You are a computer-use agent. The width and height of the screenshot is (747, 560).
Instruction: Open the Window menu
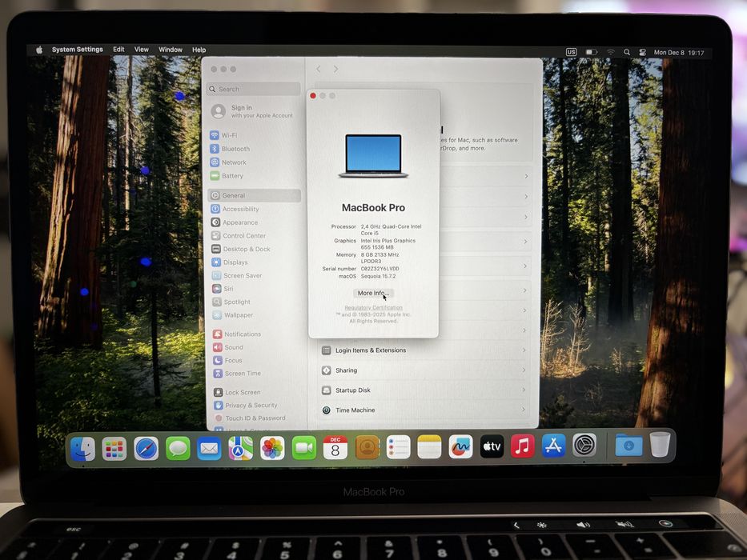171,50
